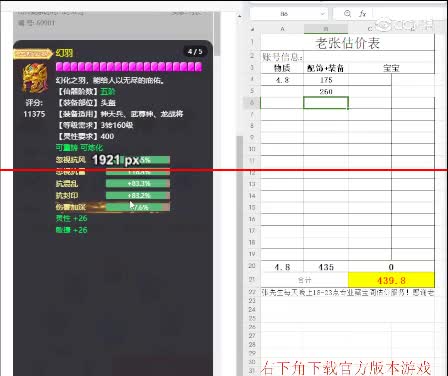Select the cell containing 260

point(326,91)
